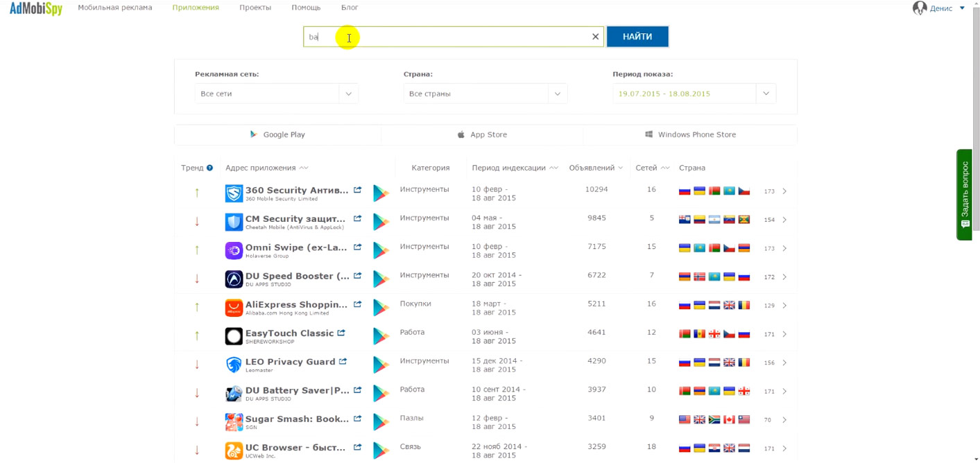
Task: Open external link icon beside EasyTouch Classic
Action: coord(341,333)
